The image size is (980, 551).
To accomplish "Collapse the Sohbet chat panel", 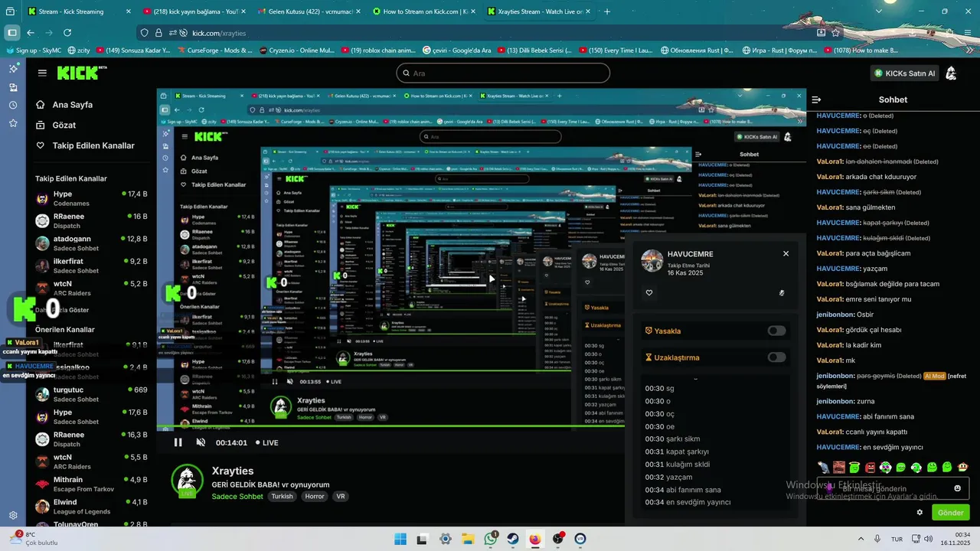I will tap(816, 99).
